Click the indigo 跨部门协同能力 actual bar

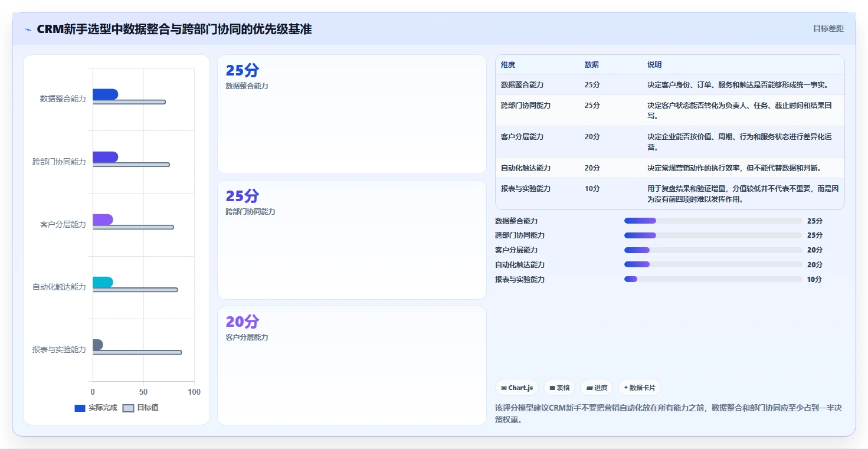point(105,157)
